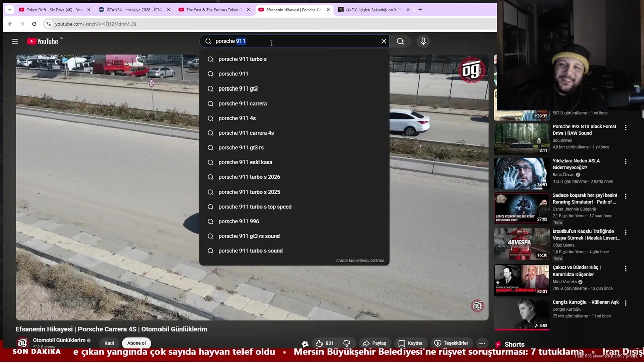Open Barış Özcan channel name
This screenshot has height=362, width=644.
(563, 175)
